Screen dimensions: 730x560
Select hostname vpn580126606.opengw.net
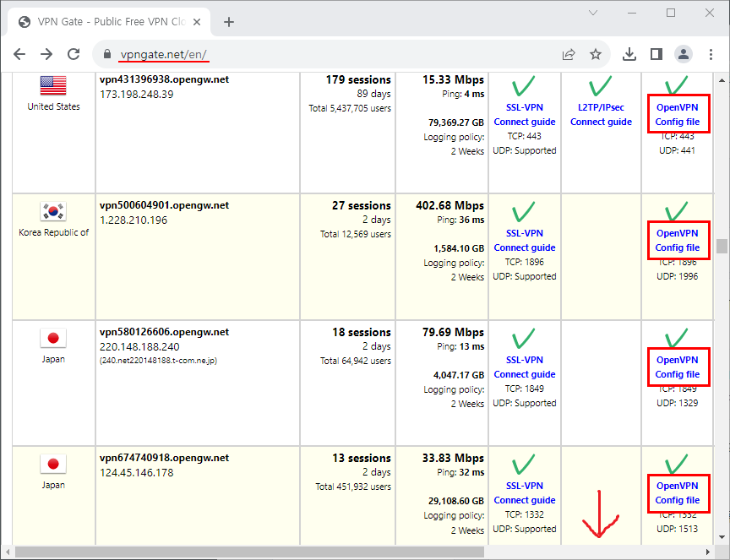click(164, 332)
